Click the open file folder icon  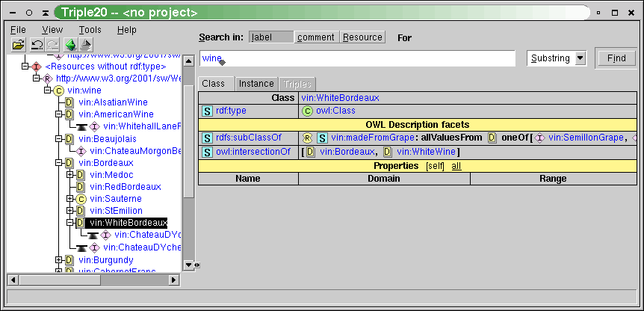(18, 45)
